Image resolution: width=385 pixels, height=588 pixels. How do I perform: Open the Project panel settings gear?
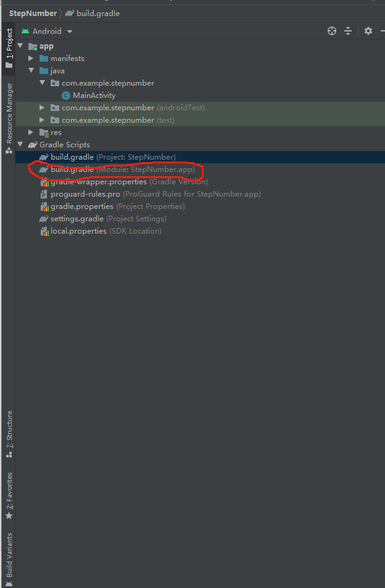point(368,31)
